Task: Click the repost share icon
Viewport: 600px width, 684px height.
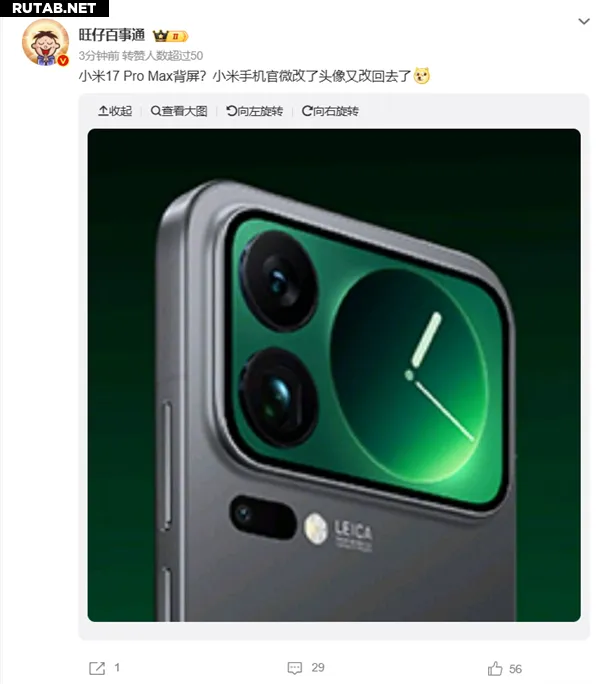Action: pyautogui.click(x=97, y=668)
